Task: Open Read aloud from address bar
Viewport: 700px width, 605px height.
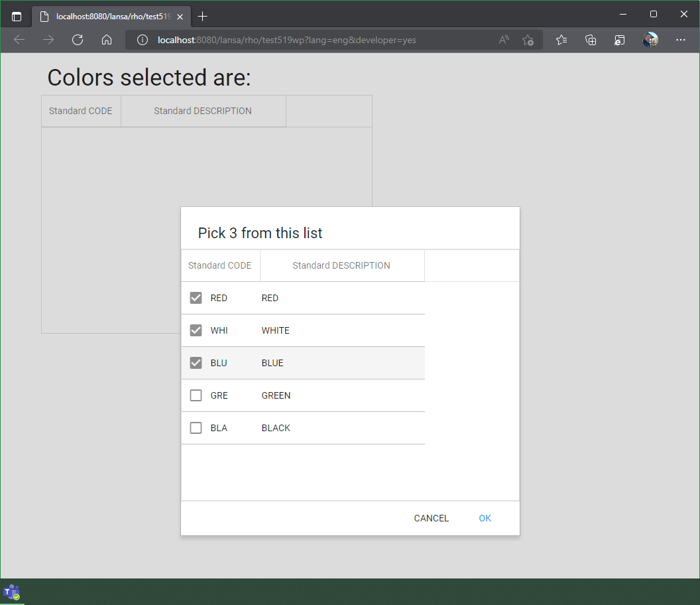Action: [x=504, y=40]
